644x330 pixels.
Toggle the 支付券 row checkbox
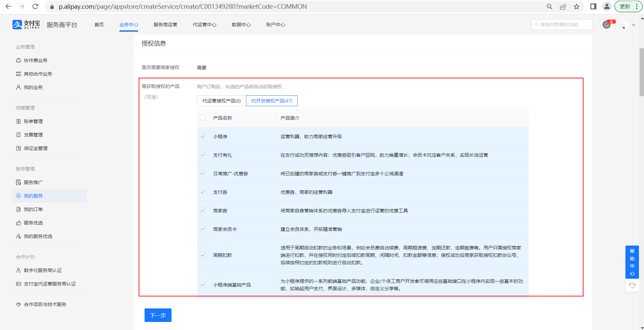[x=203, y=192]
